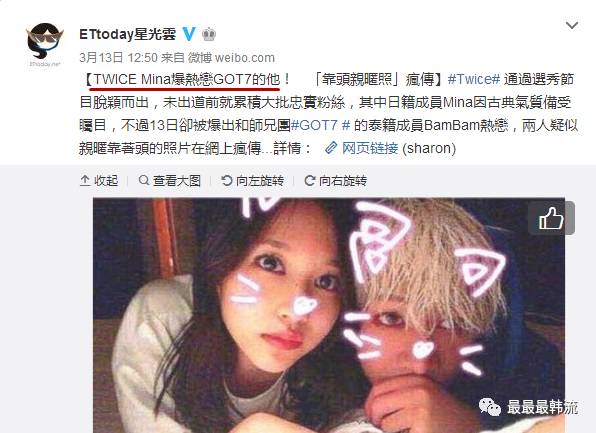Rotate image right with 向右旋转
The image size is (596, 433).
[336, 181]
